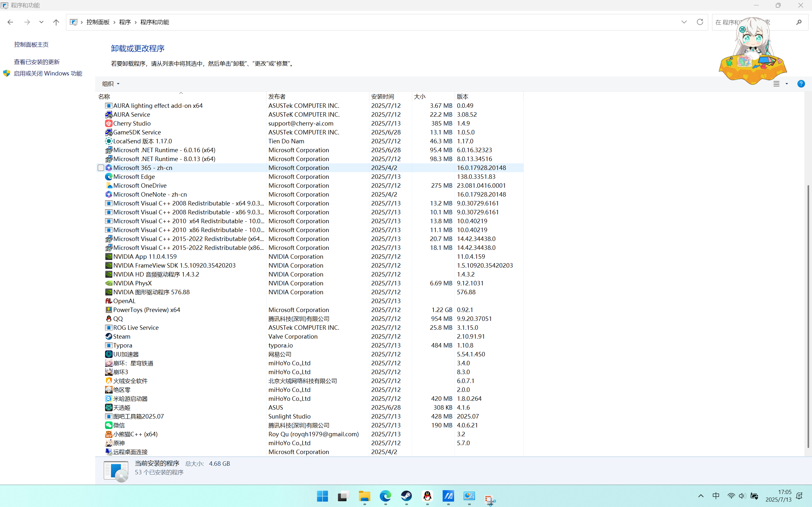Sort by the 发布者 column header
The height and width of the screenshot is (507, 812).
tap(318, 97)
